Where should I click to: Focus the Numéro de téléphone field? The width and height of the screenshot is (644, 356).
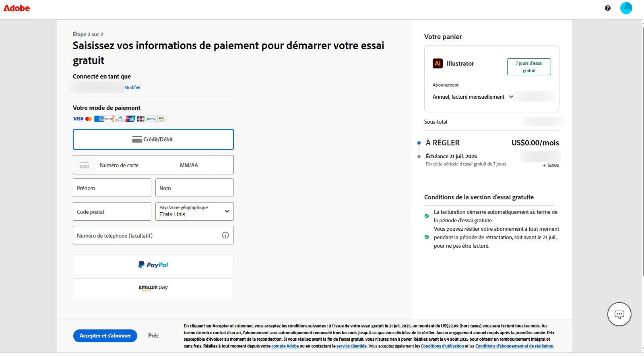pyautogui.click(x=153, y=235)
